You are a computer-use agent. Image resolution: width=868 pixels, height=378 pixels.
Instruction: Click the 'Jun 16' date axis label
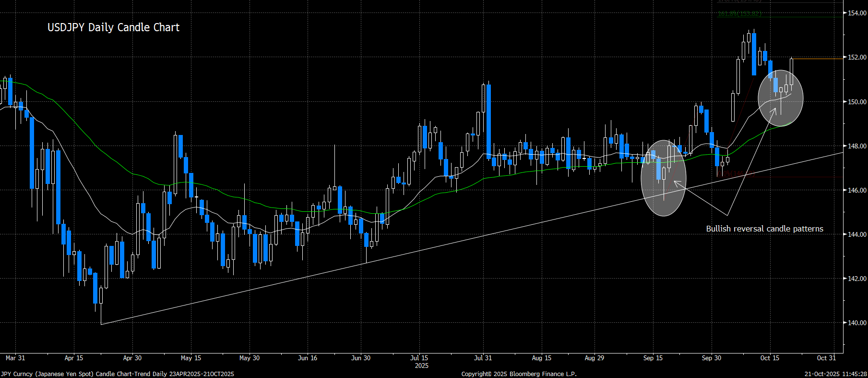click(x=308, y=358)
